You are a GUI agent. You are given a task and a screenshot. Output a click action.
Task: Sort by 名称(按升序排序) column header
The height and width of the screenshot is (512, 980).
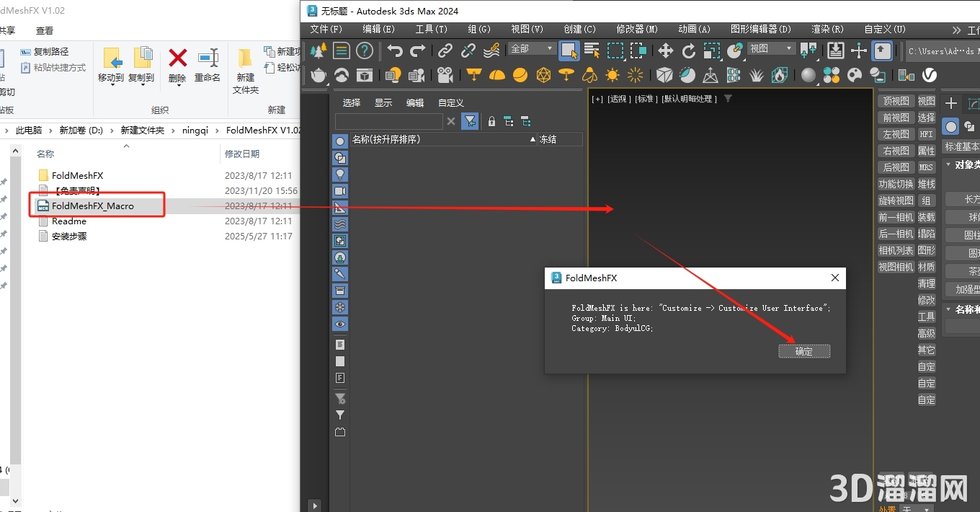tap(444, 139)
